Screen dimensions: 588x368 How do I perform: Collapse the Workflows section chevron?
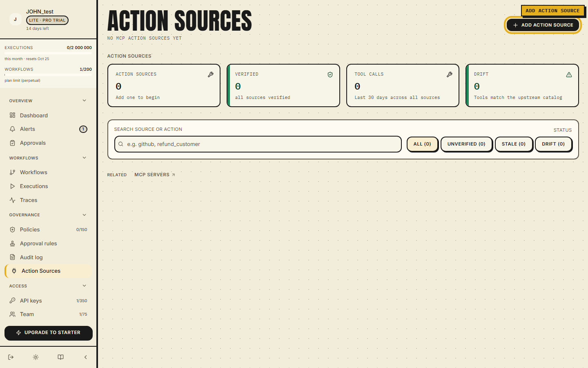[85, 158]
